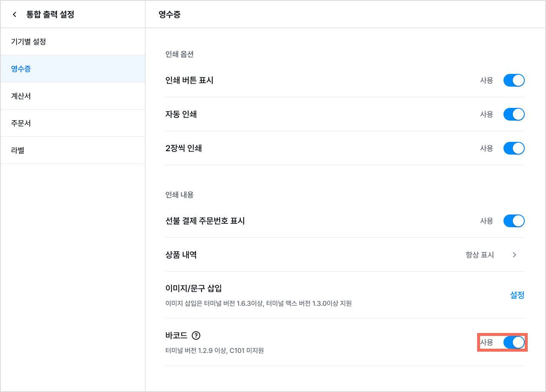Disable the 자동 인쇄 switch
546x392 pixels.
click(514, 114)
